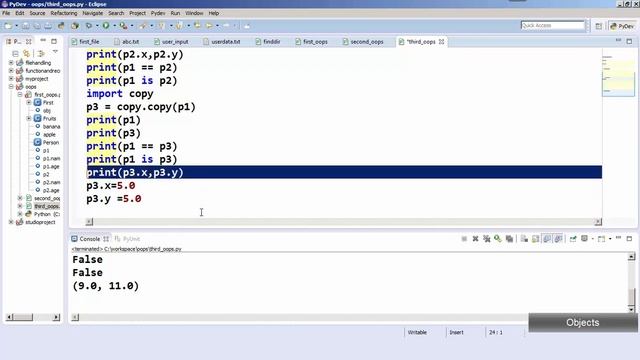Open the File menu
This screenshot has width=640, height=360.
(x=6, y=13)
